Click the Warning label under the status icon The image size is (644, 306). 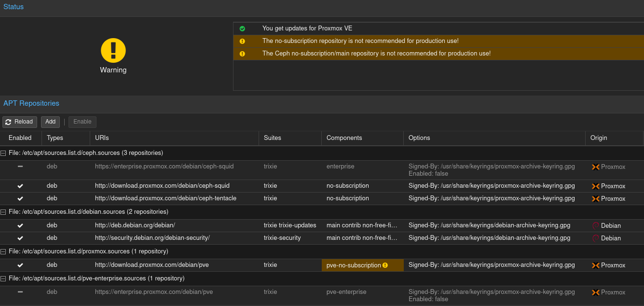coord(113,70)
